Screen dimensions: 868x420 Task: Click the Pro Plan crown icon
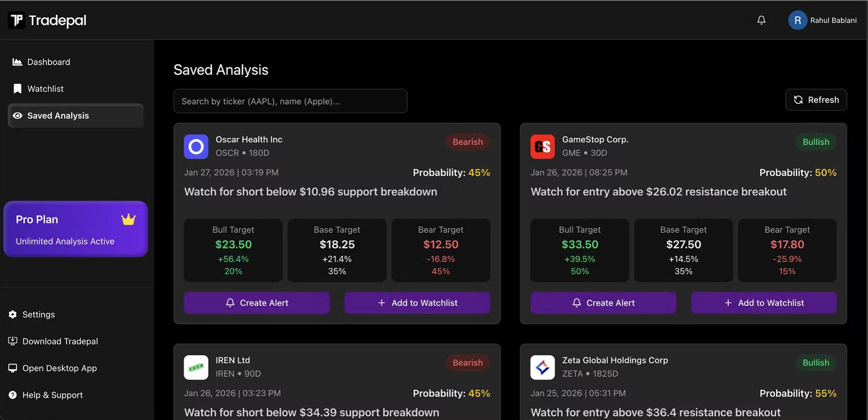(129, 219)
